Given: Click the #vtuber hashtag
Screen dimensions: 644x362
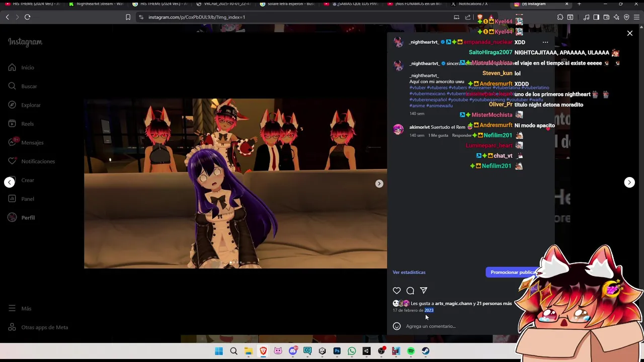Looking at the screenshot, I should [x=417, y=88].
